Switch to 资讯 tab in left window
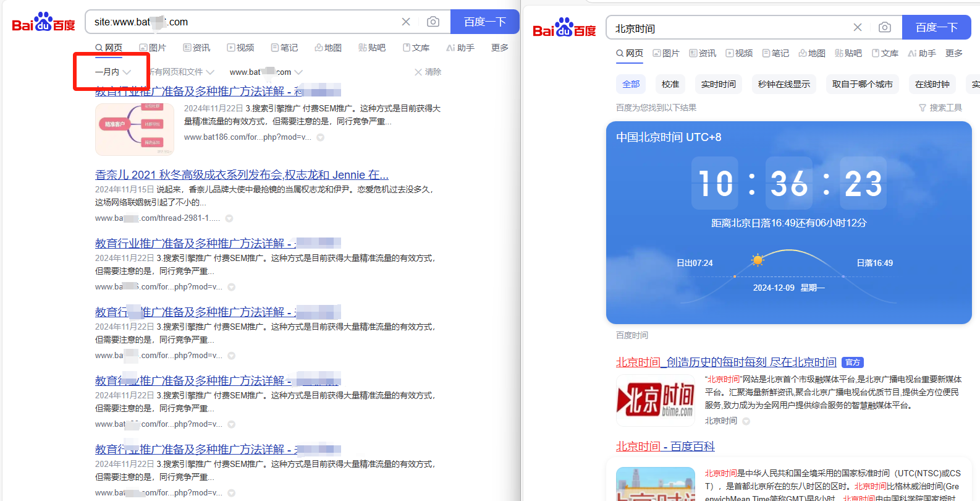The height and width of the screenshot is (501, 980). tap(196, 48)
